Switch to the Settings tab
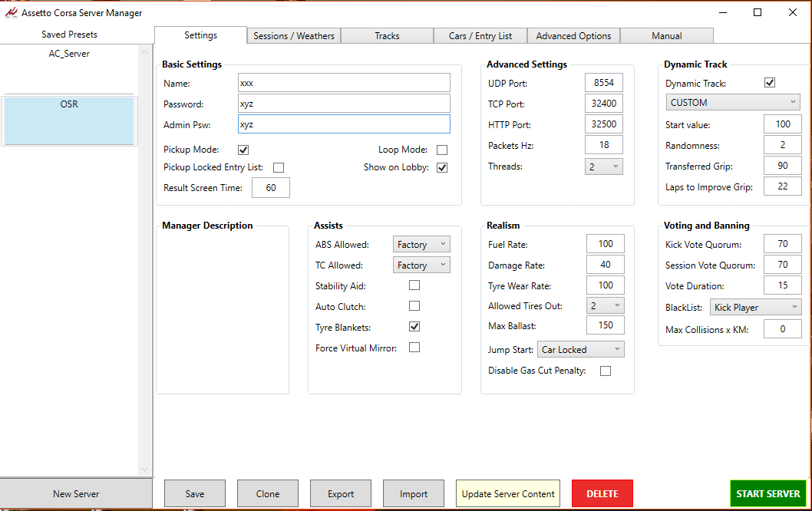 201,35
